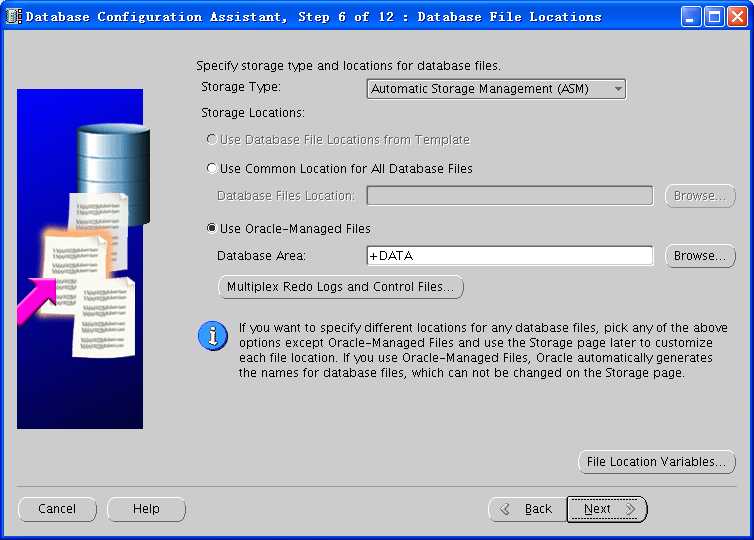Go Back to previous step
Viewport: 754px width, 540px height.
528,509
